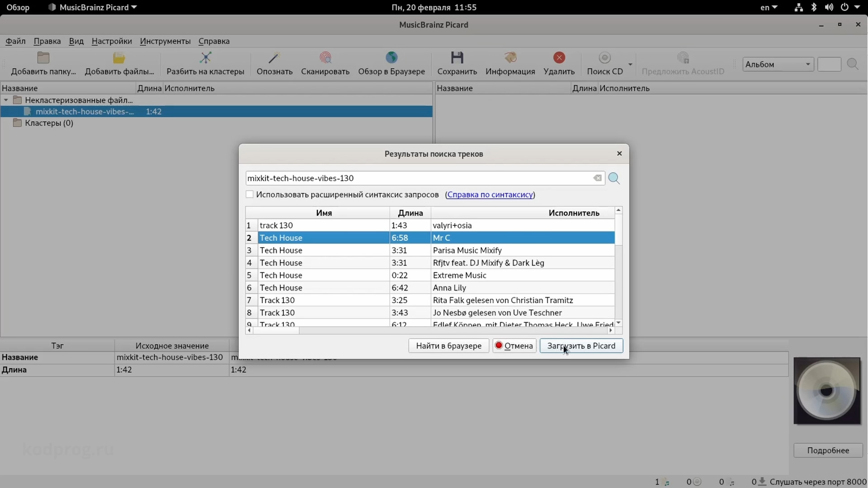868x488 pixels.
Task: Click the Загрузить в Picard button
Action: coord(581,346)
